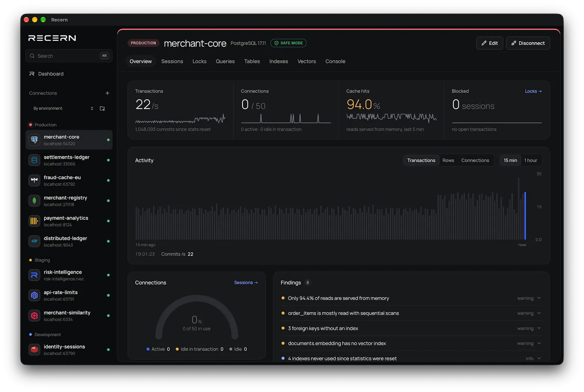Select the distributed-ledger connection icon
This screenshot has height=392, width=584.
tap(34, 241)
